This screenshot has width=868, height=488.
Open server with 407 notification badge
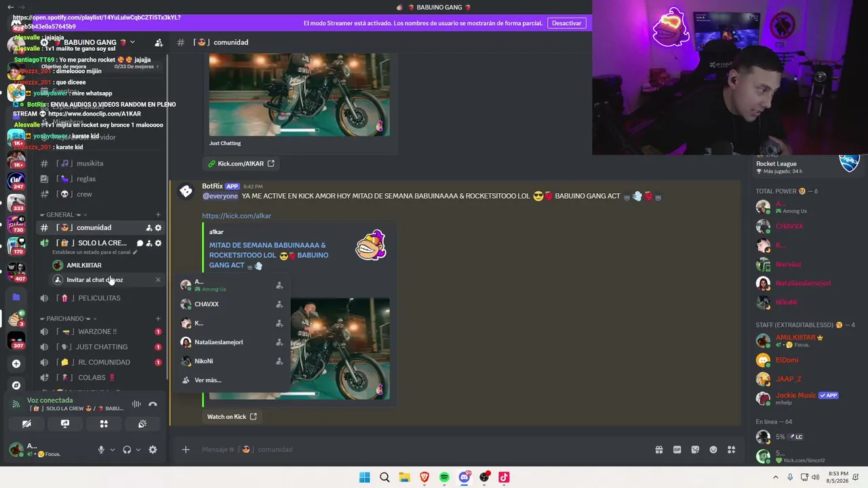pos(16,271)
